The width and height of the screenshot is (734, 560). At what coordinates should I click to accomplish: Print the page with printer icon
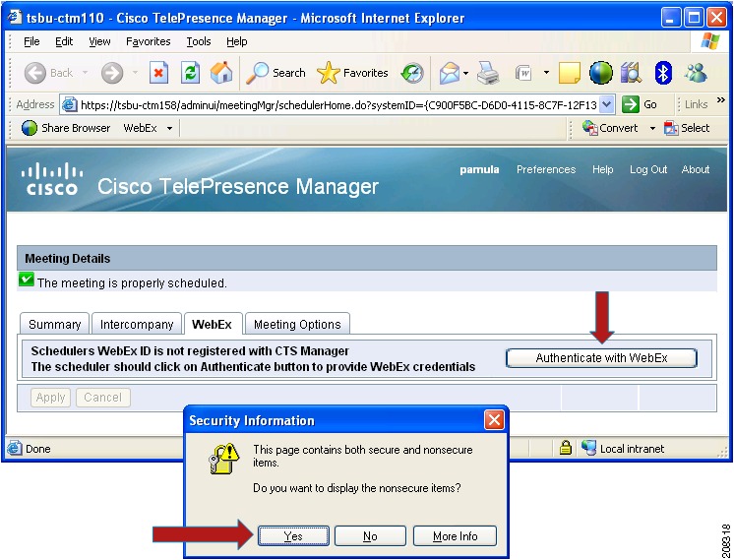(x=488, y=73)
